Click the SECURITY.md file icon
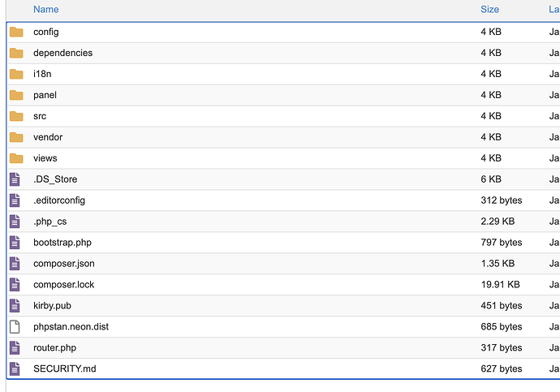 (15, 369)
